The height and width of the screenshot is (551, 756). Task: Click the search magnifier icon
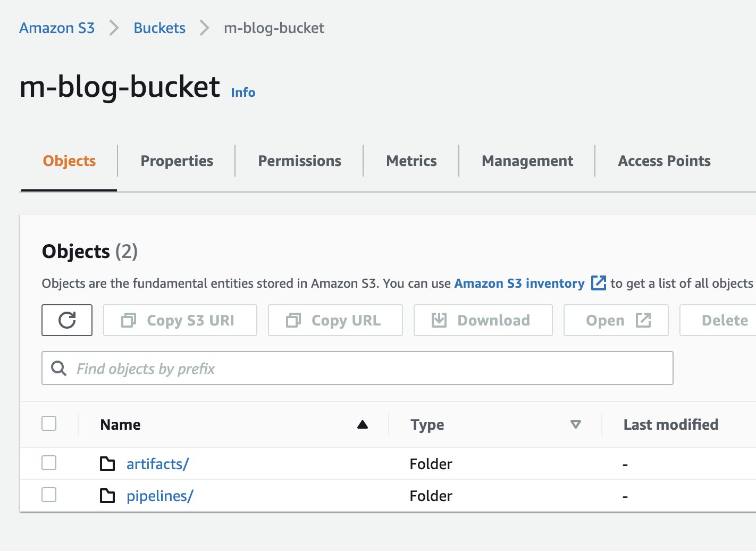click(x=58, y=368)
